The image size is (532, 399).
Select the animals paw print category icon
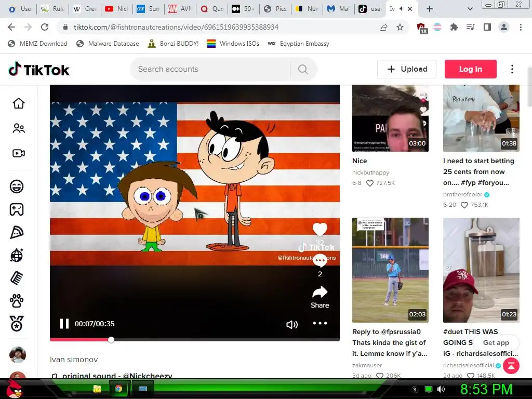[x=17, y=301]
